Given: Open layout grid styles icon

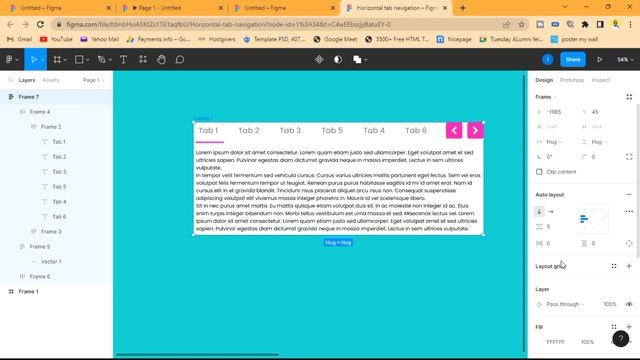Looking at the screenshot, I should click(614, 266).
